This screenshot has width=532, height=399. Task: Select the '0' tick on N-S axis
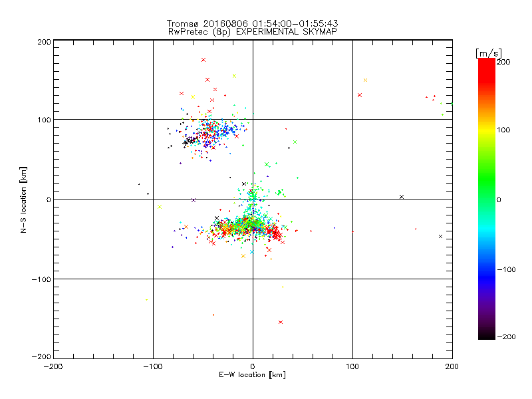click(49, 199)
